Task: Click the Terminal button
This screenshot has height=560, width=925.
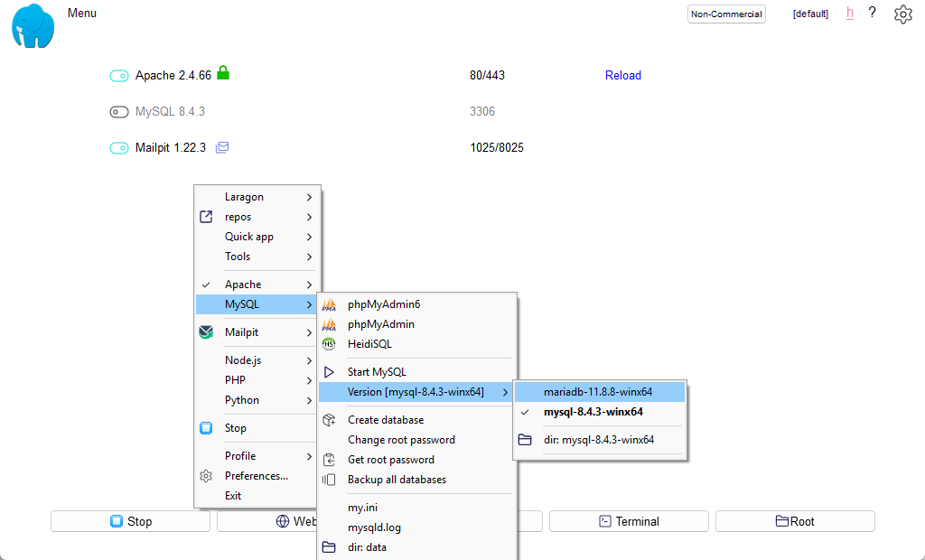Action: 629,521
